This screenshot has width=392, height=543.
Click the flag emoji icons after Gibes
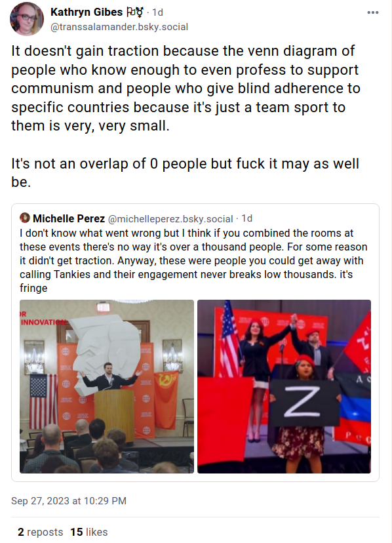click(134, 12)
